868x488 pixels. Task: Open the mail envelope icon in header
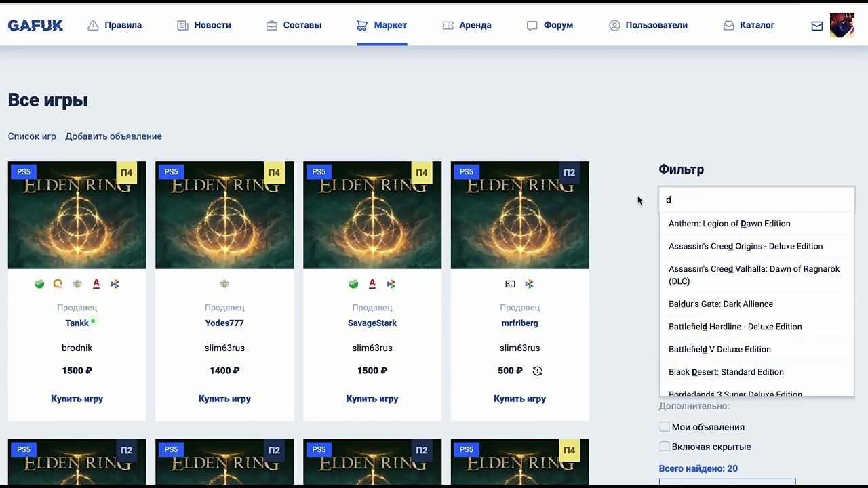click(816, 26)
